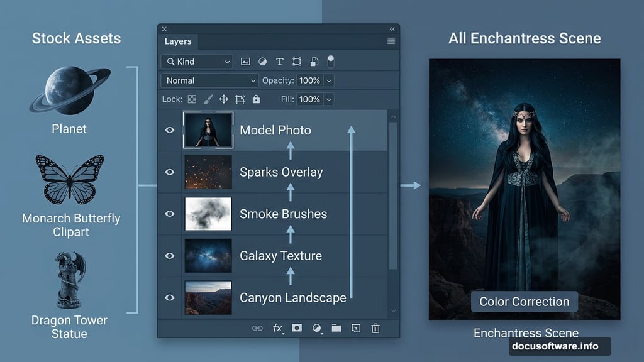Open the Normal blend mode dropdown
Viewport: 644px width, 362px height.
click(209, 80)
